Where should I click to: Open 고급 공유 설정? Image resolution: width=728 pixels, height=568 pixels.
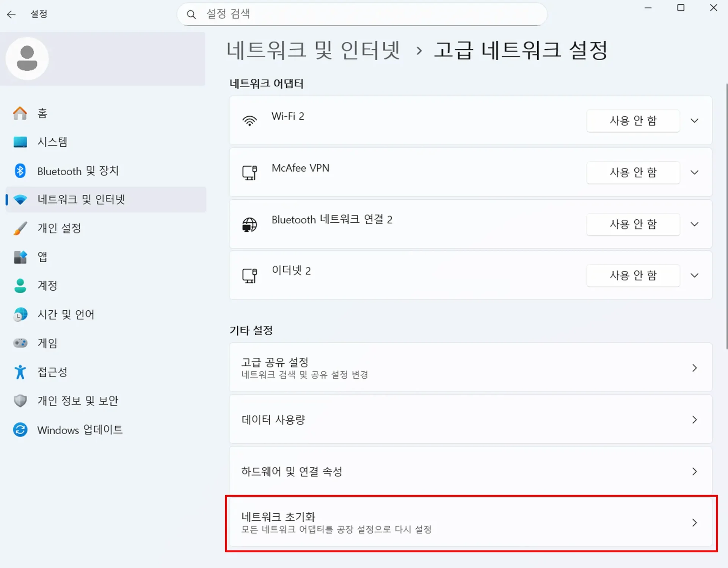[x=470, y=368]
